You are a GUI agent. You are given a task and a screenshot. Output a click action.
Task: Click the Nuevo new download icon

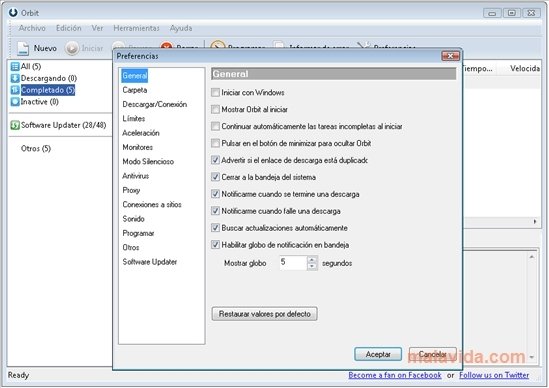point(23,48)
